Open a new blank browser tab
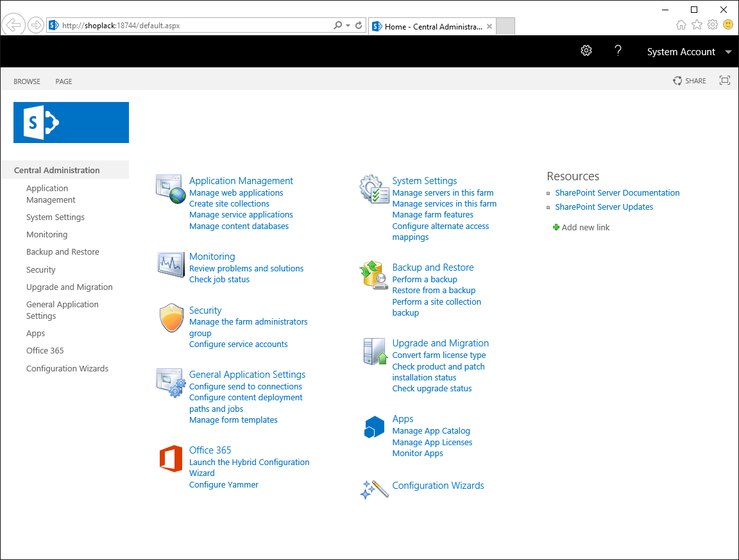This screenshot has height=560, width=739. [x=505, y=26]
